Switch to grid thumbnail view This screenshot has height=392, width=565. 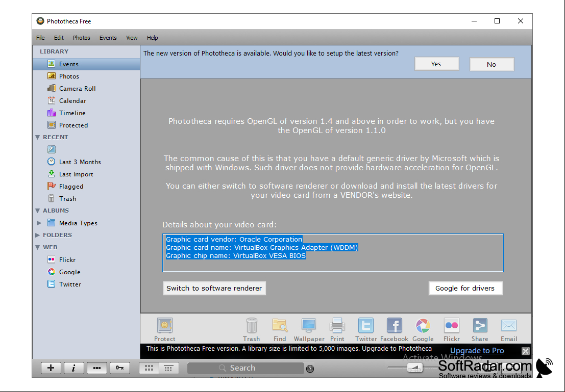(149, 368)
